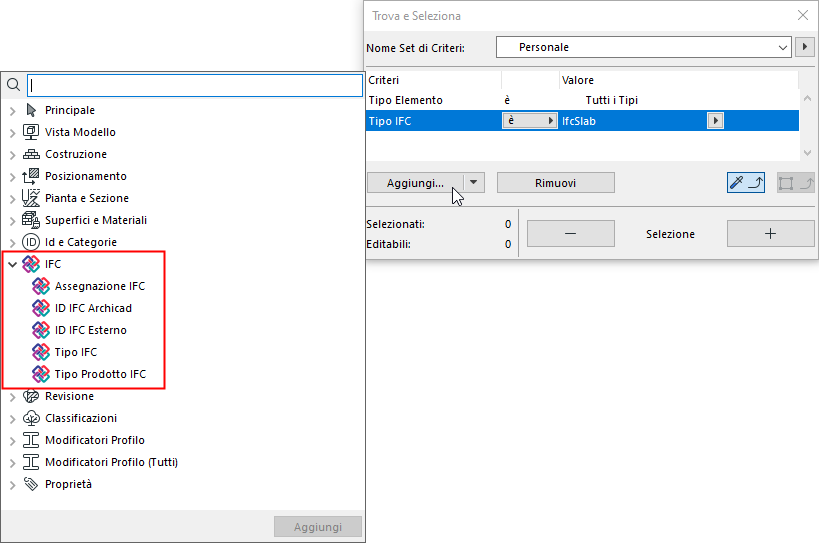Open the IfcSlab value arrow
Screen dimensions: 819x543
716,121
